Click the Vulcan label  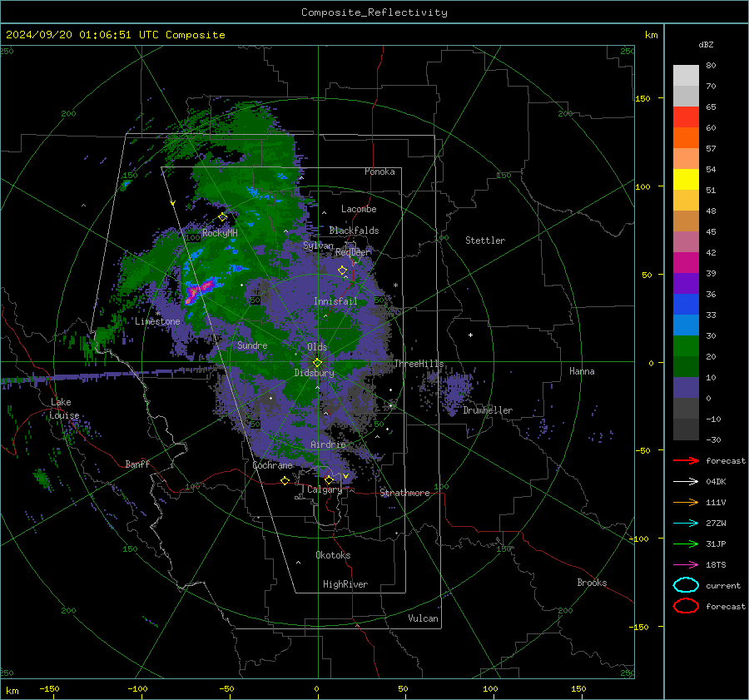[423, 618]
